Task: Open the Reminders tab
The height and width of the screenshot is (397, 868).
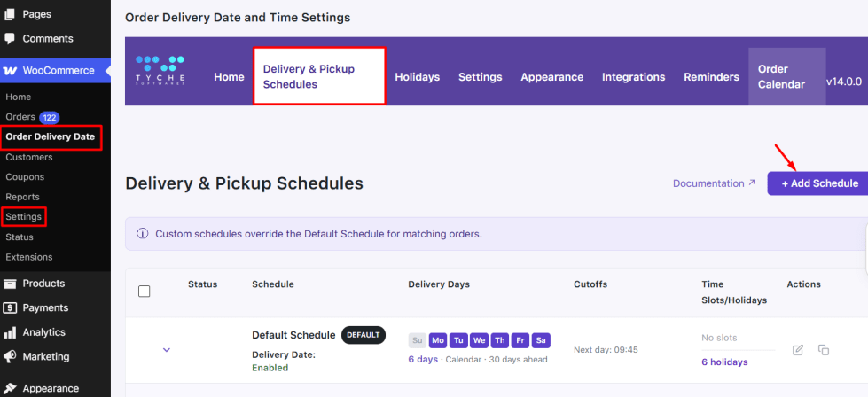Action: (711, 77)
